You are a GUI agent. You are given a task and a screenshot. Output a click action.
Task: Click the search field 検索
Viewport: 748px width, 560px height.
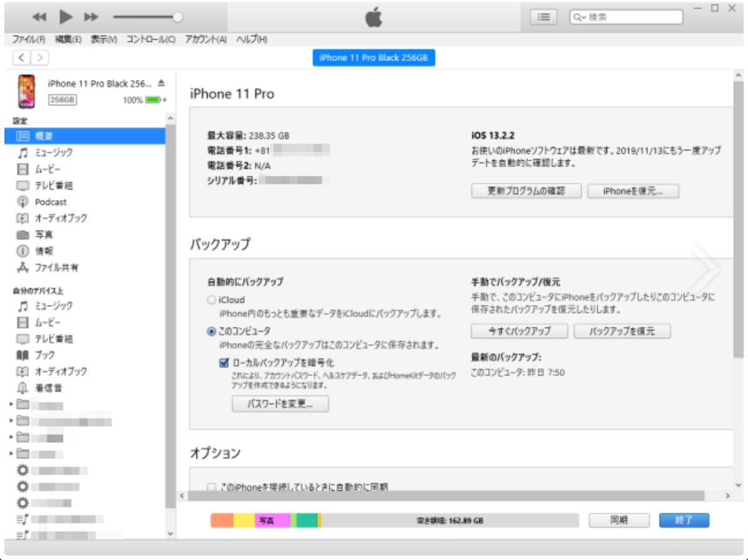pyautogui.click(x=626, y=17)
